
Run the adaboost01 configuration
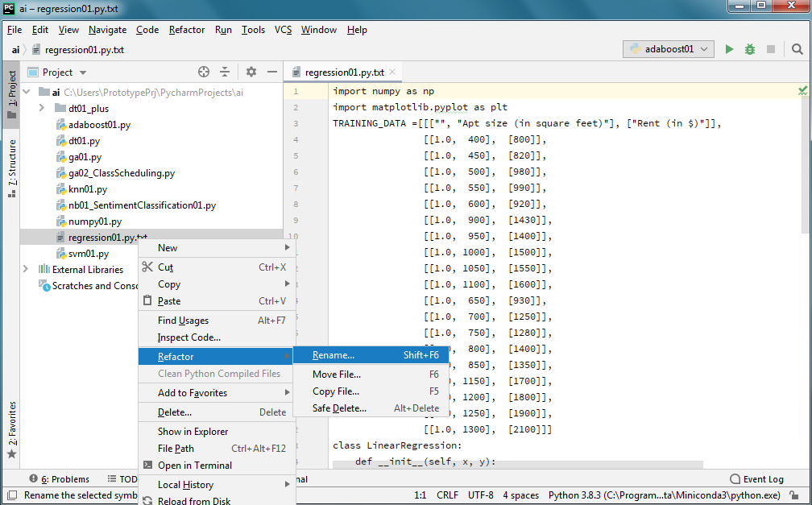729,49
